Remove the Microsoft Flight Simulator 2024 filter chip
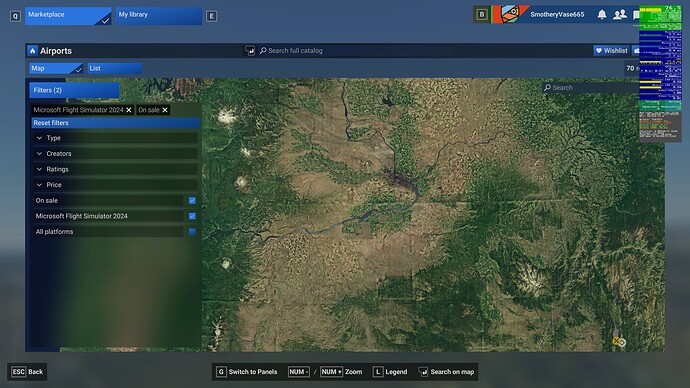690x388 pixels. pyautogui.click(x=129, y=110)
